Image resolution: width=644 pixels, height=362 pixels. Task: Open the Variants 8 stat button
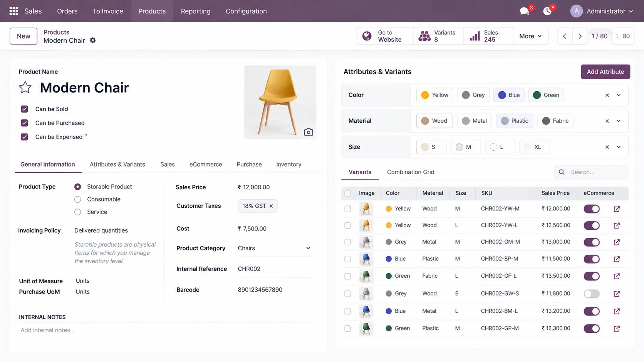click(438, 36)
